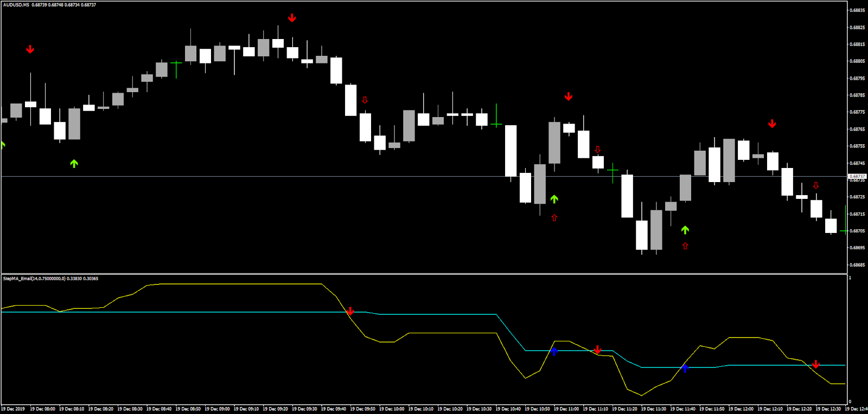Click the red down arrow on StepMA crossover at 11:15

pos(597,350)
